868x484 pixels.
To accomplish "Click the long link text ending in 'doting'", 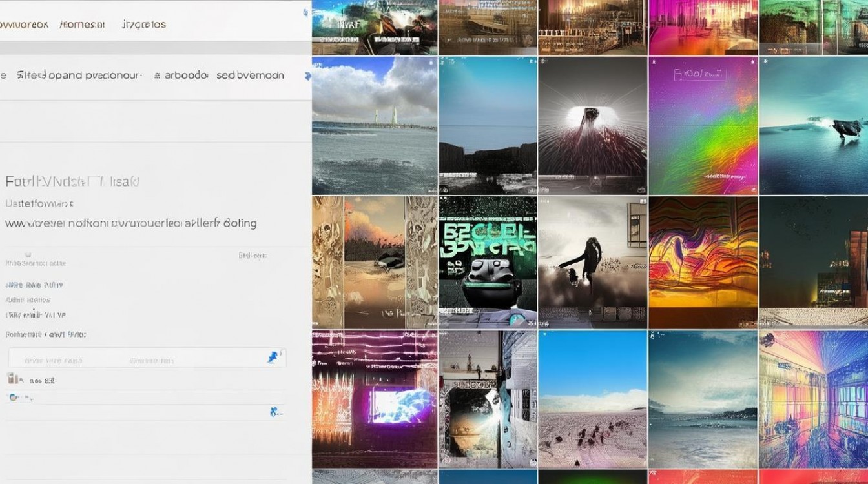I will click(130, 223).
